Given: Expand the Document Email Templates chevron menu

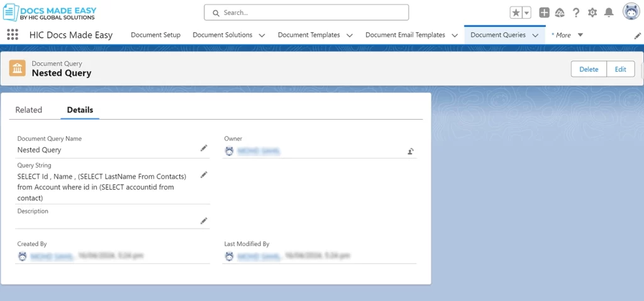Looking at the screenshot, I should [455, 35].
